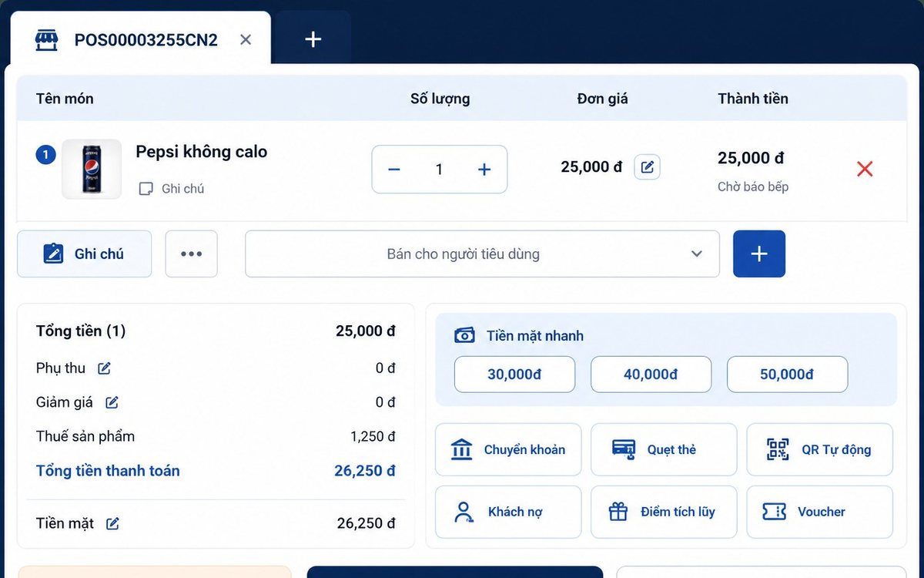The image size is (924, 578).
Task: Click the Tên món column header
Action: (x=65, y=99)
